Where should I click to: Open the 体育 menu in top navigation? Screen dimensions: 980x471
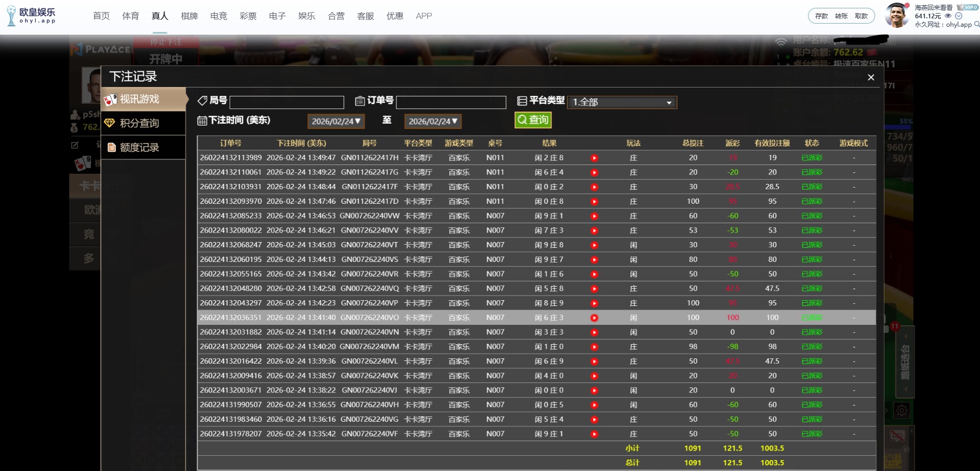(131, 16)
